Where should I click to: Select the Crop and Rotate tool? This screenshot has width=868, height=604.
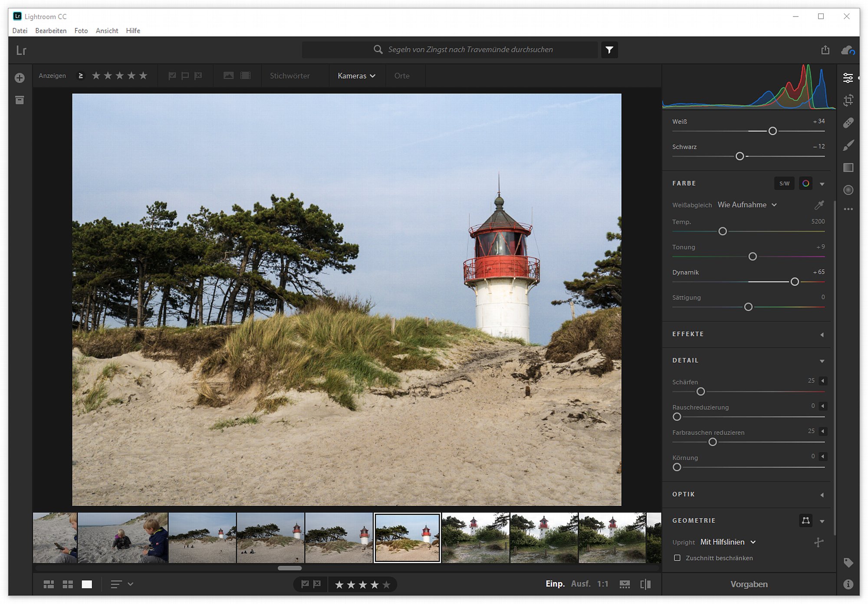tap(848, 101)
